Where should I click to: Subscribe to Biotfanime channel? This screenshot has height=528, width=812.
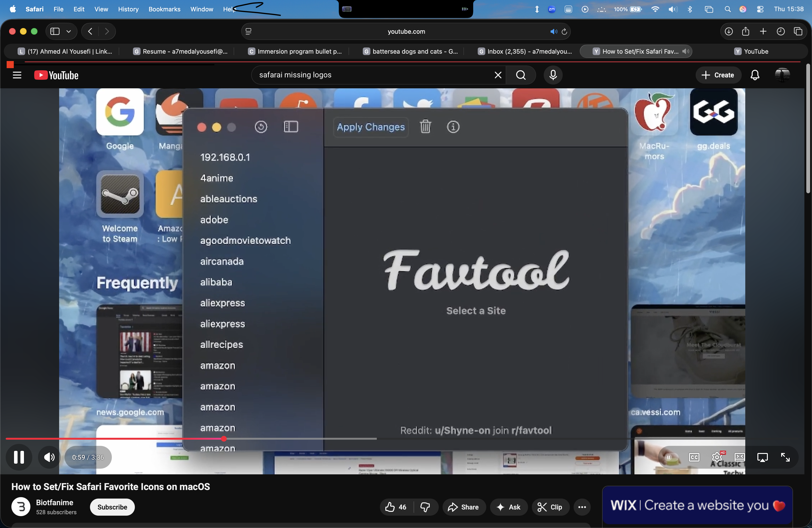(x=112, y=507)
